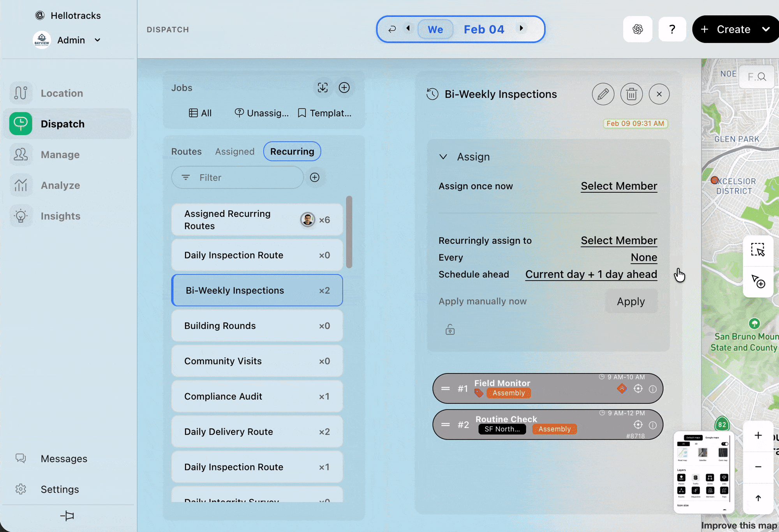Click the rectangle selection tool on map
The height and width of the screenshot is (532, 779).
pyautogui.click(x=758, y=250)
